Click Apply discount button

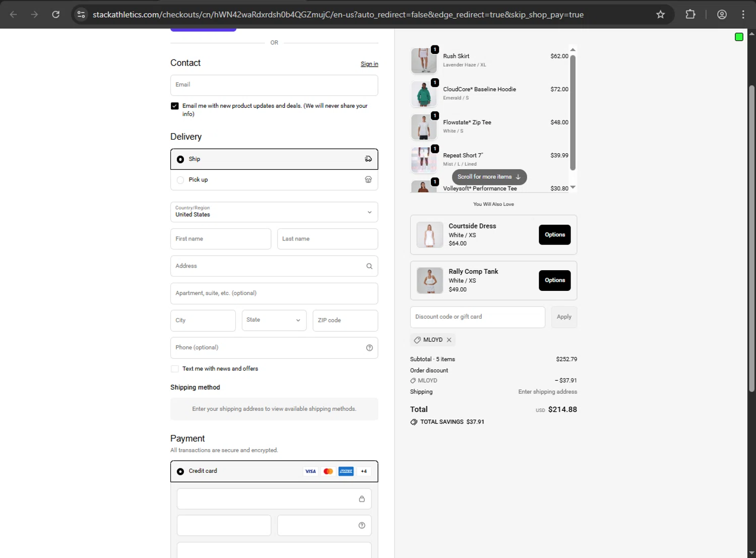564,317
